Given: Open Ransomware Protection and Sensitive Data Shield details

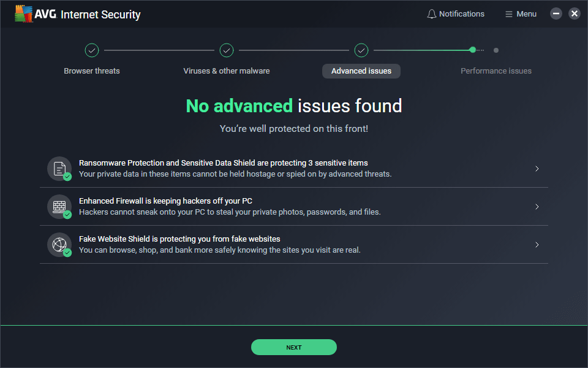Looking at the screenshot, I should coord(224,163).
